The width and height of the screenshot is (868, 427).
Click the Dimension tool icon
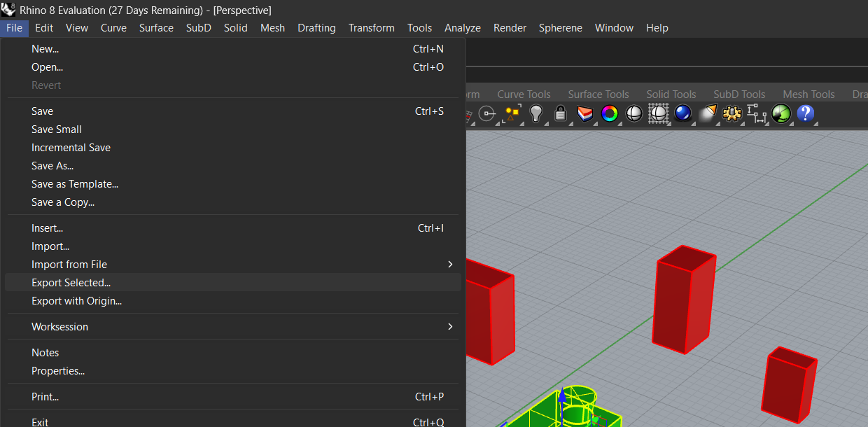tap(756, 113)
